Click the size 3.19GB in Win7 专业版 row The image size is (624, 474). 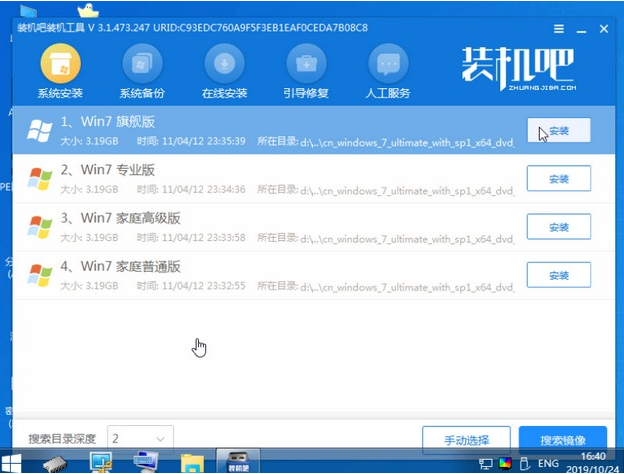pos(101,189)
